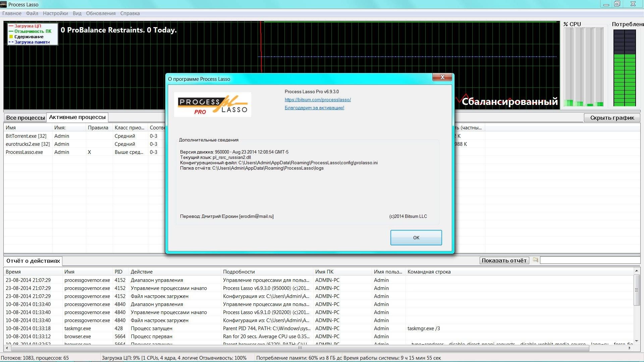Select the 21:07:29 Диапазон управления log row
Screen dimensions: 644x362
click(318, 280)
